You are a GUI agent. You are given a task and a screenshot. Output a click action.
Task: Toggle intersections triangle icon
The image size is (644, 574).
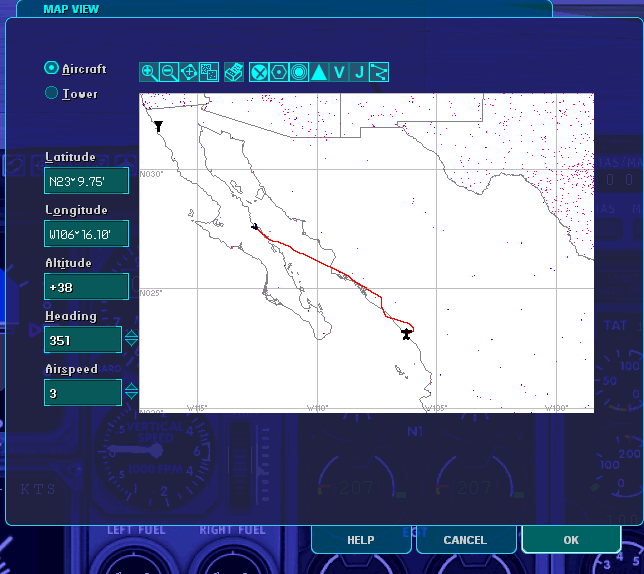point(319,72)
